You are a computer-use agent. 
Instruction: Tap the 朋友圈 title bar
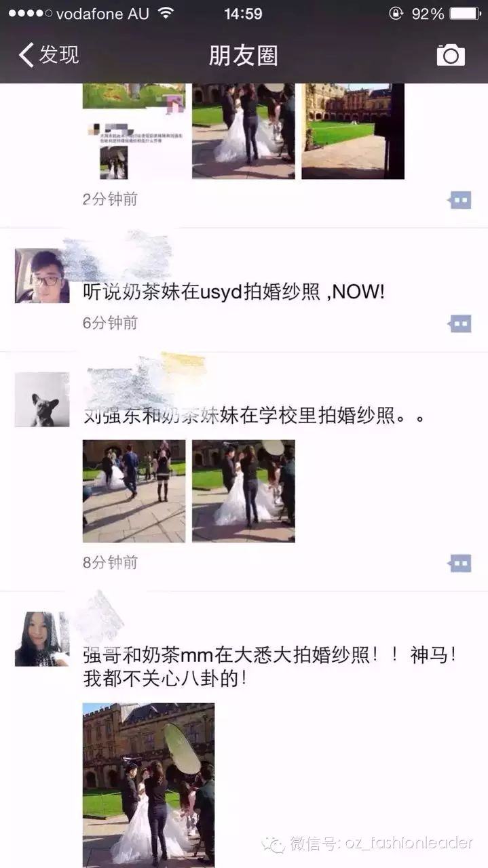[243, 55]
